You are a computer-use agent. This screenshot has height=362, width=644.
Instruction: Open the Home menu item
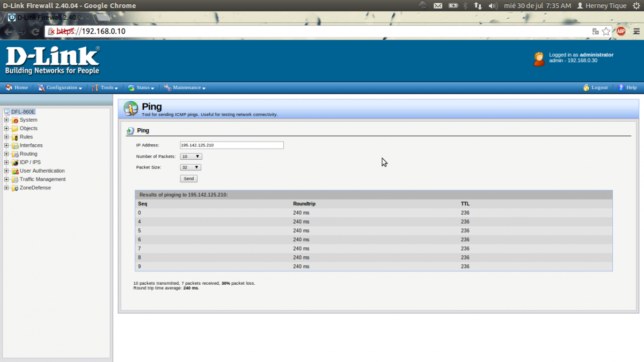click(17, 87)
